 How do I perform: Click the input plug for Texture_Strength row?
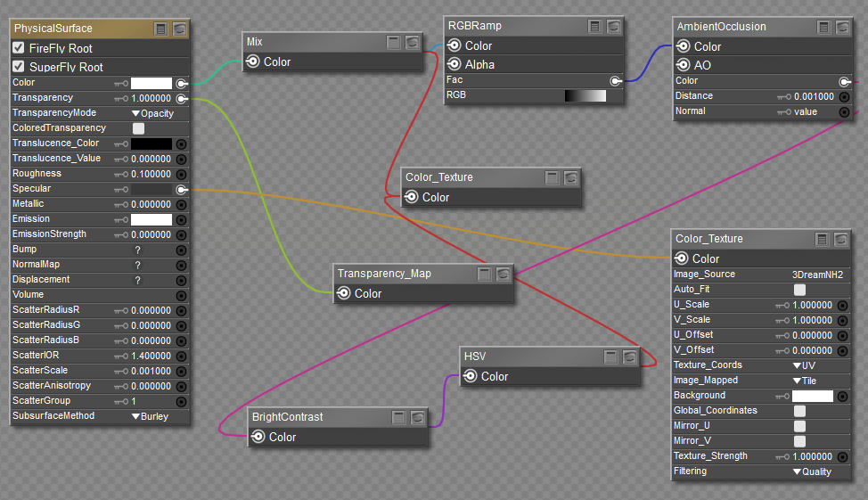click(x=842, y=457)
